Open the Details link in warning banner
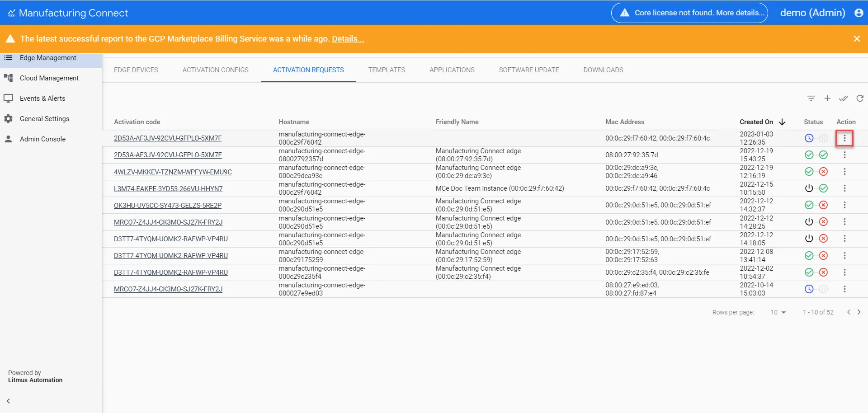The image size is (868, 413). click(348, 39)
